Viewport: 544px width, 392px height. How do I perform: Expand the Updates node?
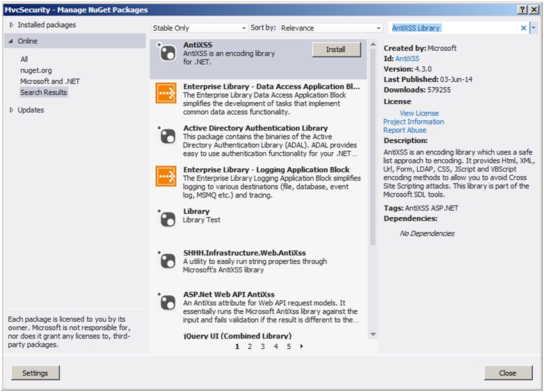point(11,110)
